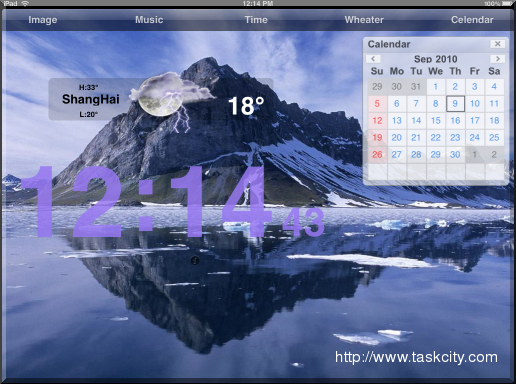
Task: Select September 22 in calendar
Action: click(435, 138)
